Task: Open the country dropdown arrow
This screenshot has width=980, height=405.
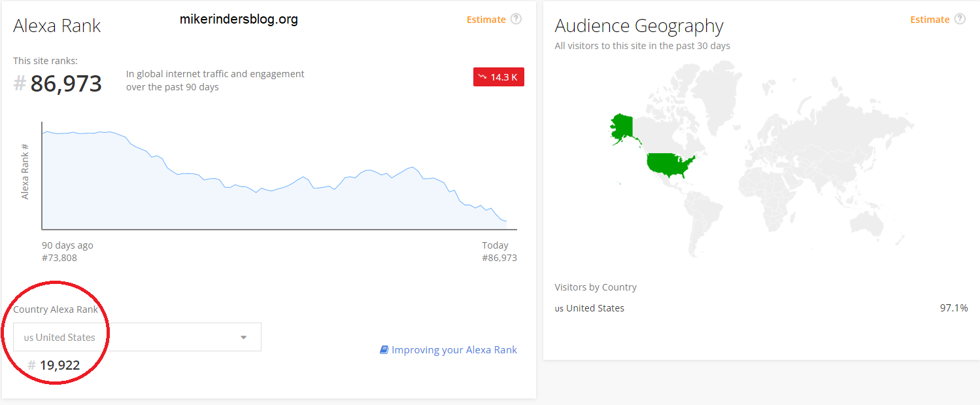Action: pyautogui.click(x=244, y=338)
